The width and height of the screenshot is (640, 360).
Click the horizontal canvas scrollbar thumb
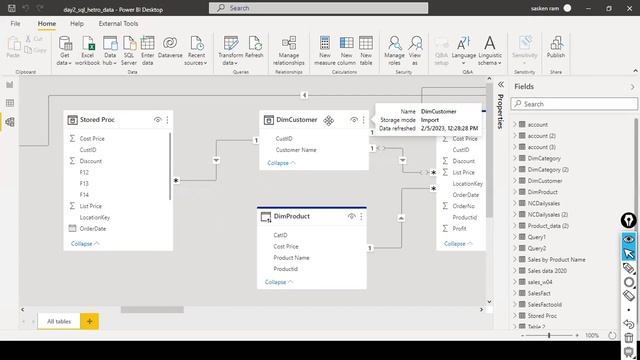coord(152,310)
